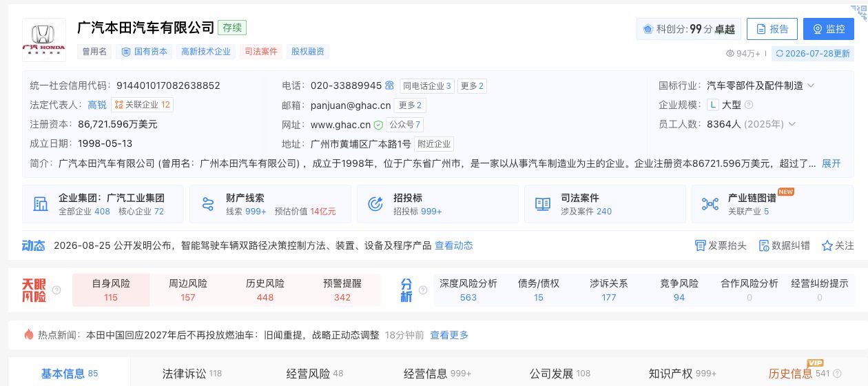Open 查看更多 news link
Image resolution: width=868 pixels, height=386 pixels.
(449, 335)
